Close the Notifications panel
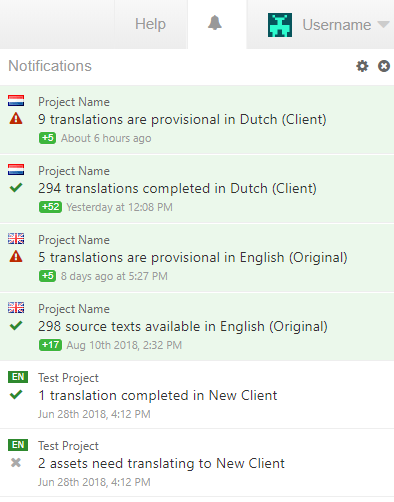This screenshot has height=502, width=394. (384, 66)
